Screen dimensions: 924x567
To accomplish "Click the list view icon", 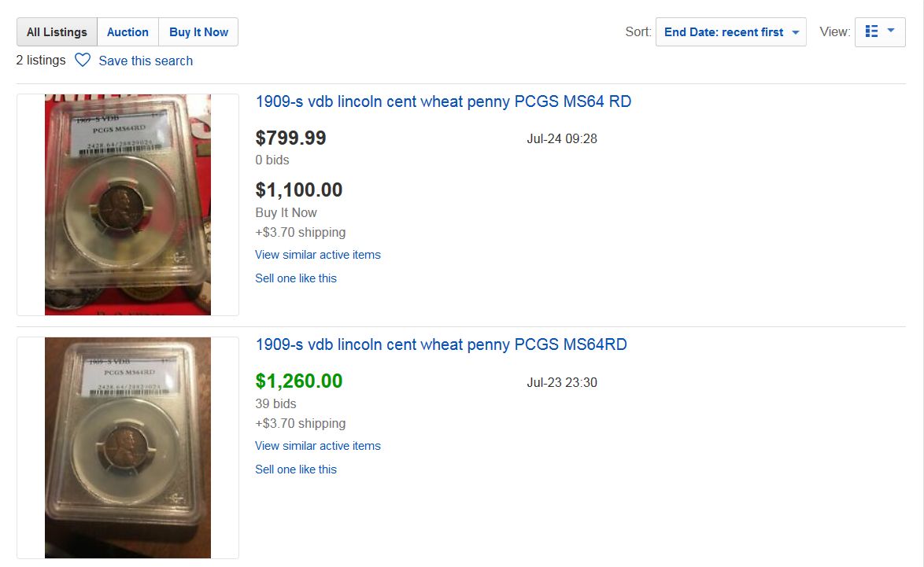I will click(871, 31).
